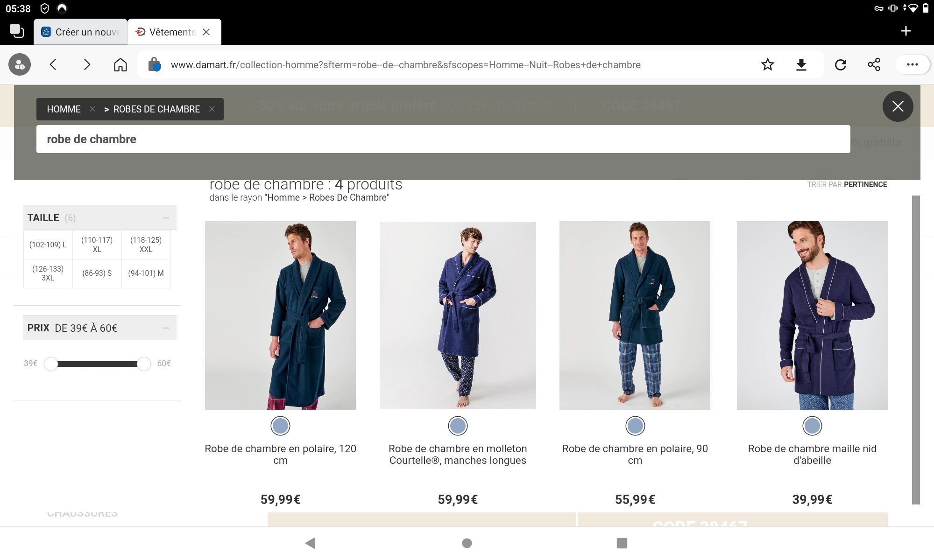934x560 pixels.
Task: Open the browser three-dot menu
Action: [x=912, y=64]
